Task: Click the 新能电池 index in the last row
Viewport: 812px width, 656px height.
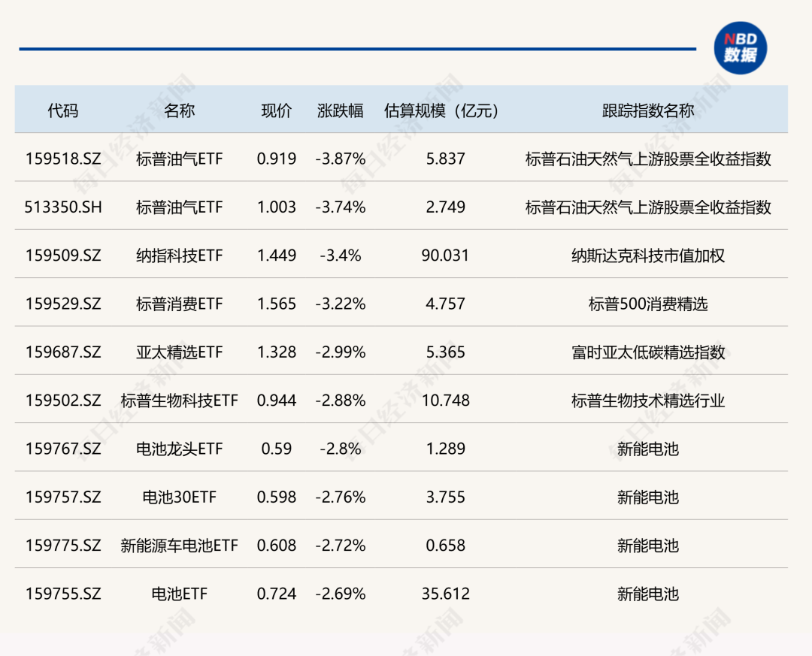Action: [647, 594]
